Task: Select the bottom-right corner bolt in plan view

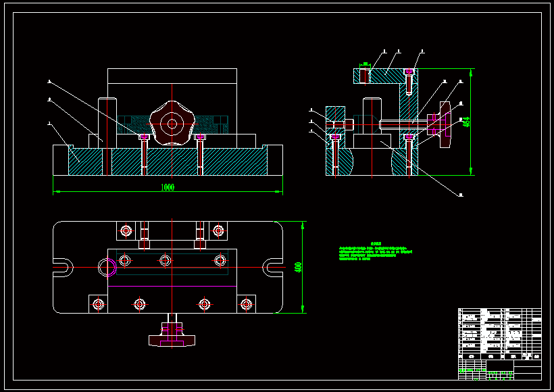Action: coord(246,304)
